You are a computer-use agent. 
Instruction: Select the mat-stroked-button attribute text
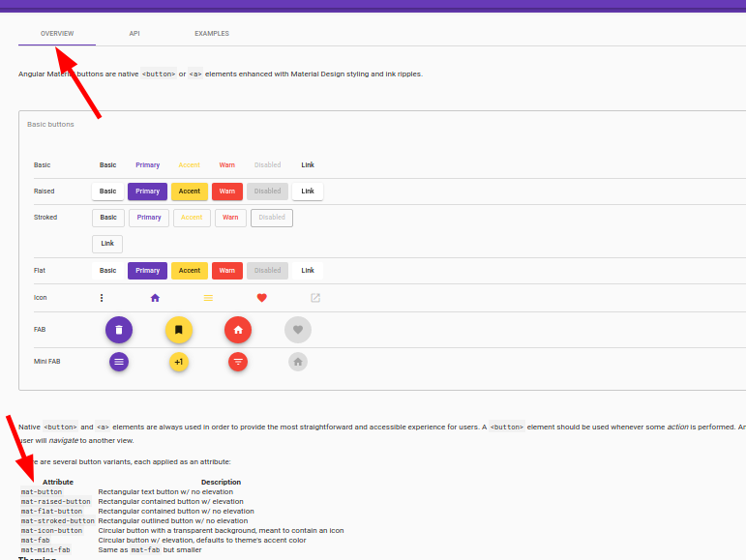pos(57,521)
